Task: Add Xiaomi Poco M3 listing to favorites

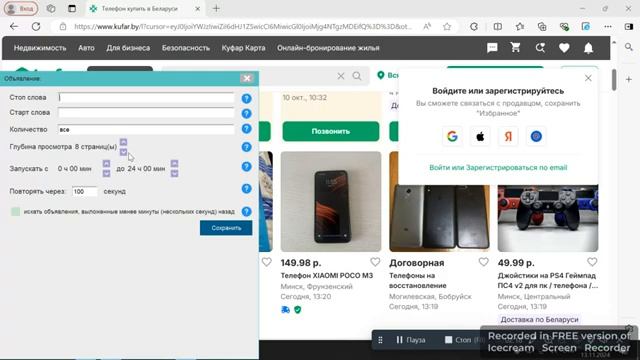Action: [x=375, y=262]
